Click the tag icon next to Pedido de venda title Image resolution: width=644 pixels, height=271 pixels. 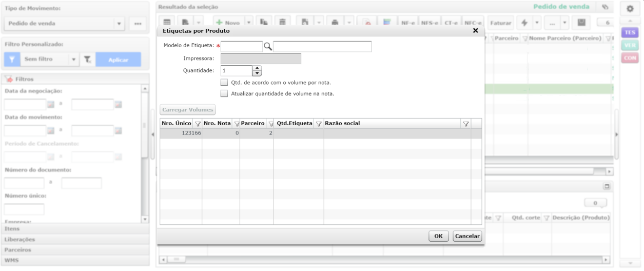tap(605, 7)
